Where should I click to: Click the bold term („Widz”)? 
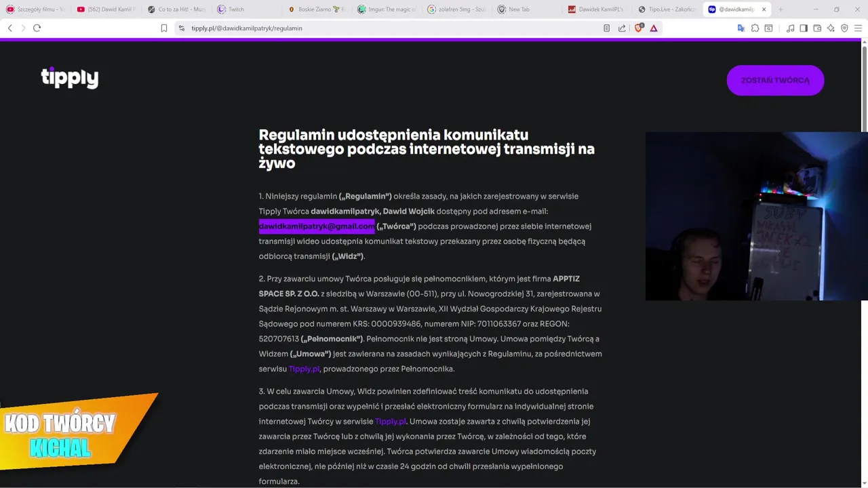pos(348,256)
